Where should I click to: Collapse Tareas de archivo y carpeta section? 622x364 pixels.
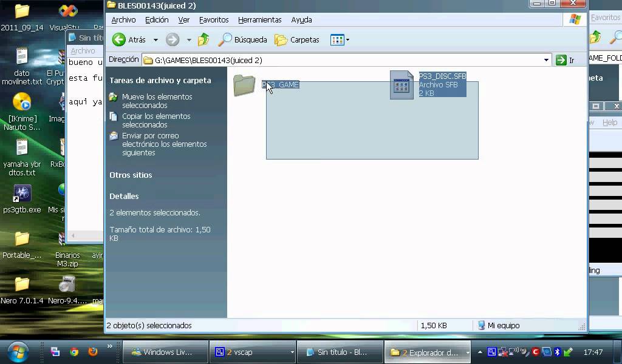(160, 81)
